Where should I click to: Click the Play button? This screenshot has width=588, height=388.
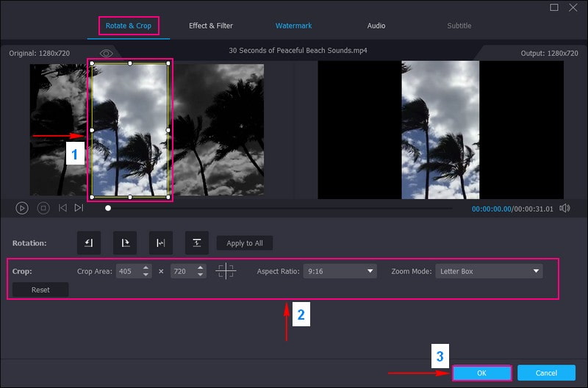tap(22, 208)
